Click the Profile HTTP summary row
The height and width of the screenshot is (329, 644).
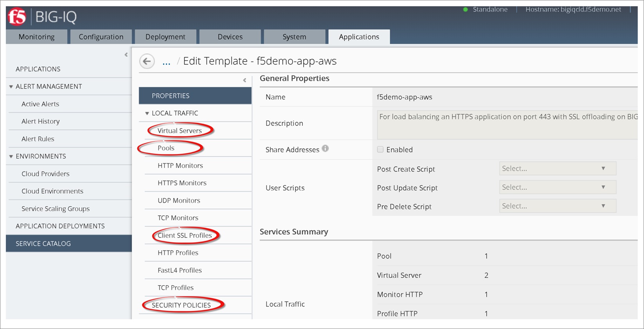tap(505, 313)
